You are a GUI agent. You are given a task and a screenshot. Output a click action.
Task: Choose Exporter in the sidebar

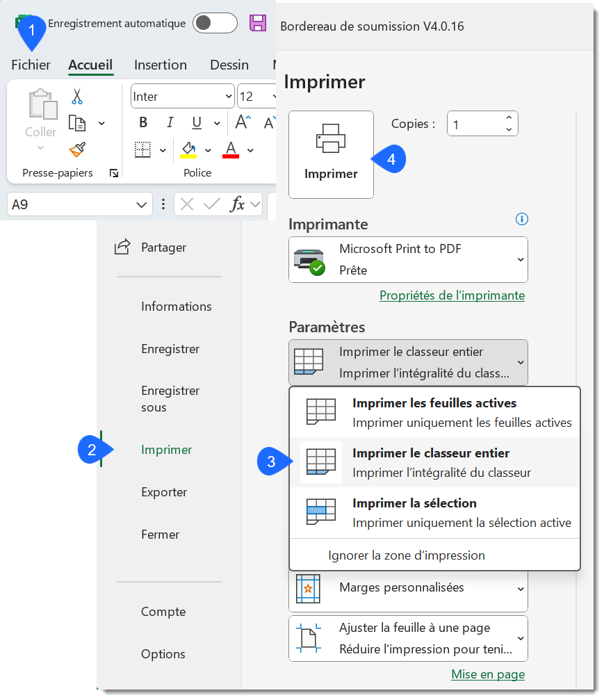click(x=164, y=492)
